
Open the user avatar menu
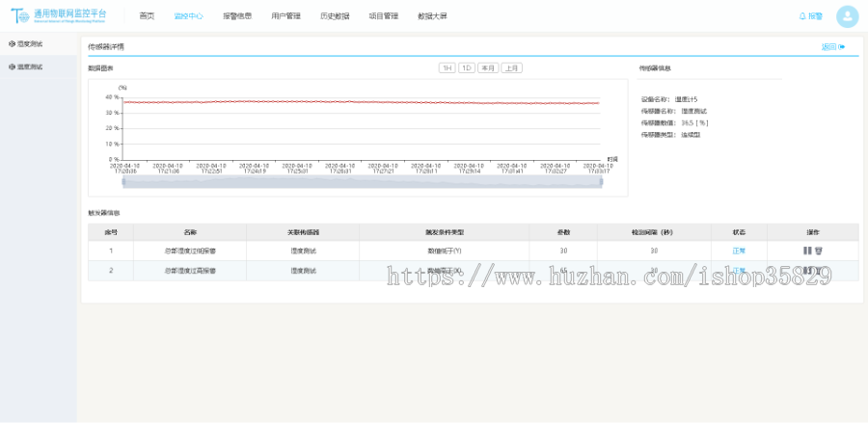[x=847, y=16]
